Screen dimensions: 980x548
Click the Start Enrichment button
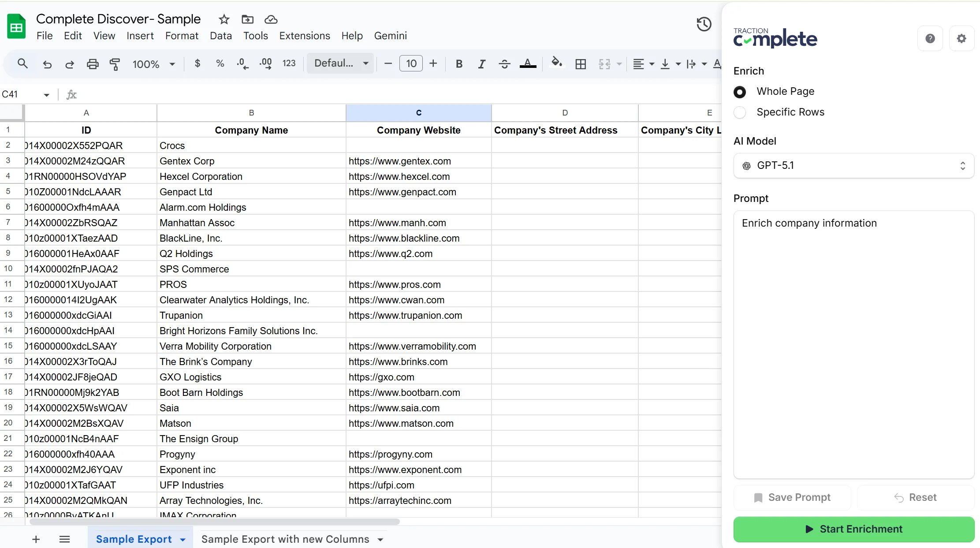point(853,529)
